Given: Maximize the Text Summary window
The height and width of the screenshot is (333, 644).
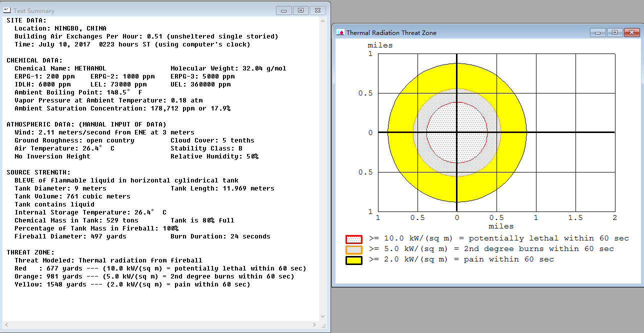Looking at the screenshot, I should click(x=300, y=10).
